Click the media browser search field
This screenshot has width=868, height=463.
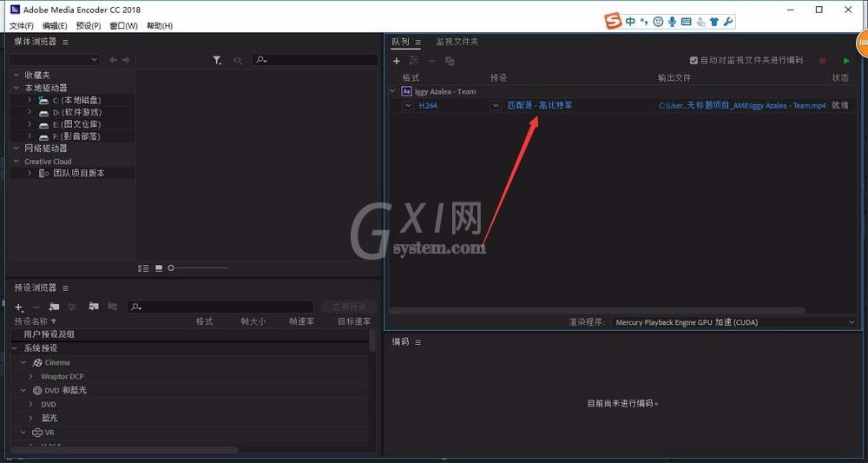316,60
